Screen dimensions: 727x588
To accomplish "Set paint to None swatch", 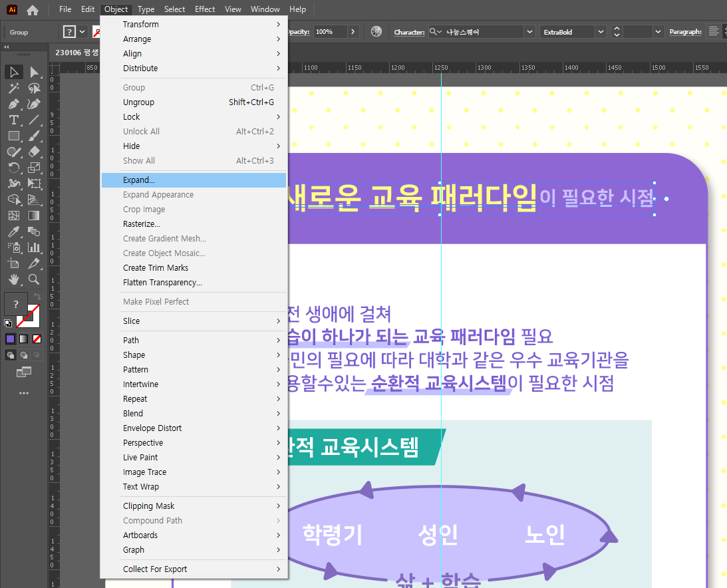I will click(x=37, y=339).
